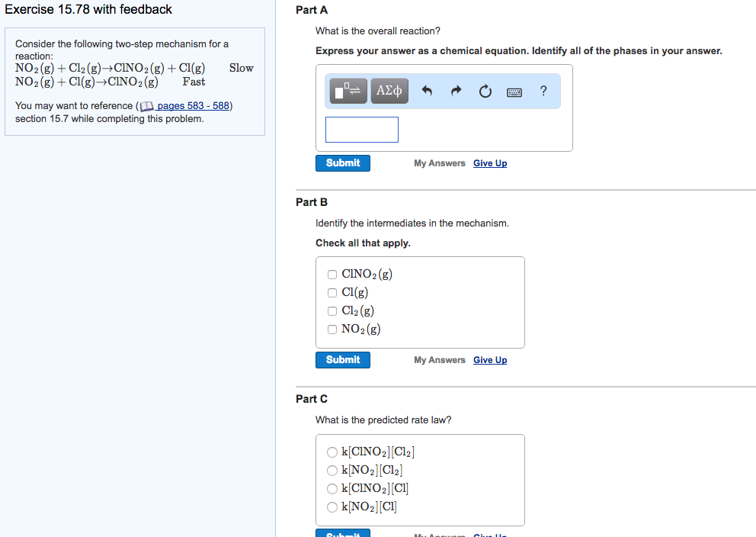
Task: Select the k[NO2][Cl] rate law option
Action: pyautogui.click(x=332, y=506)
